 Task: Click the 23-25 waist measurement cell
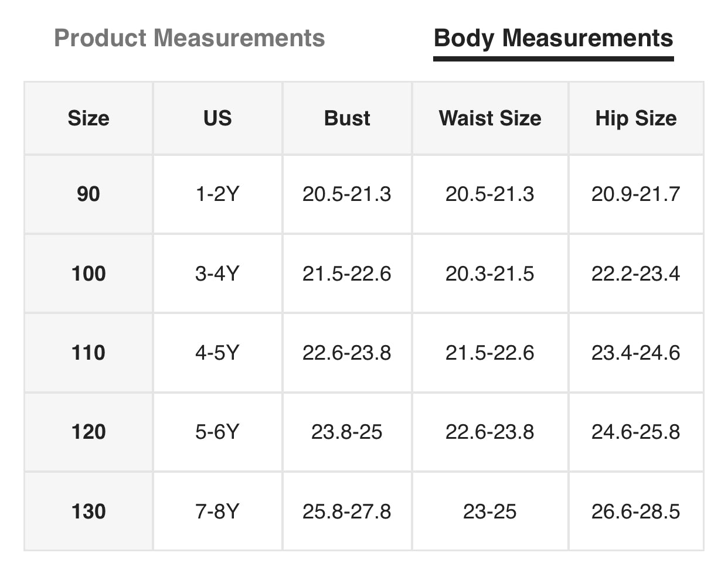pyautogui.click(x=490, y=511)
